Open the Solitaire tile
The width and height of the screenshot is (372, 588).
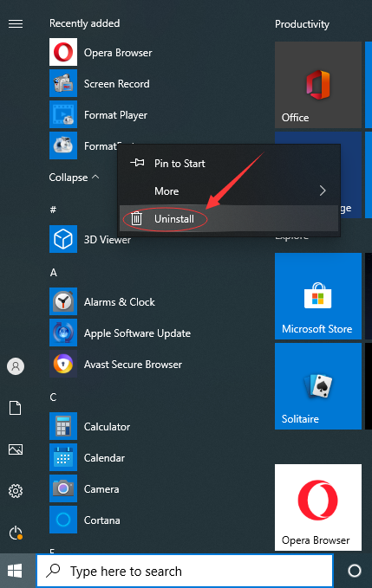pyautogui.click(x=318, y=386)
